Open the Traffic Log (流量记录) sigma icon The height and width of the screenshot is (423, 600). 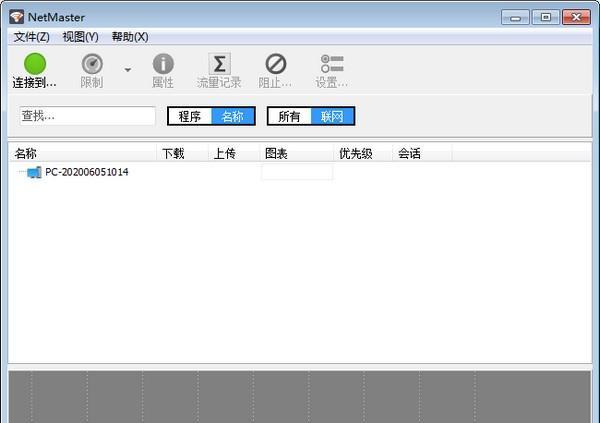219,64
